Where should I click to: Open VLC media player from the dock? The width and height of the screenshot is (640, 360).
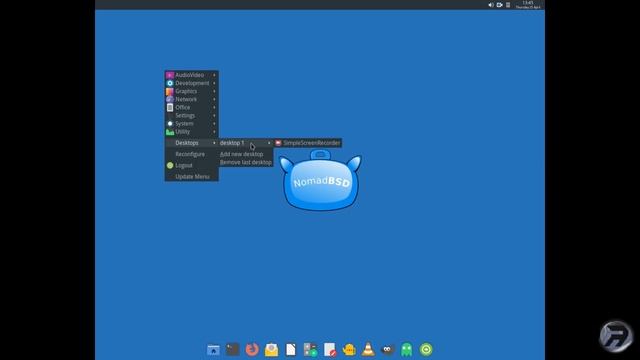(368, 349)
